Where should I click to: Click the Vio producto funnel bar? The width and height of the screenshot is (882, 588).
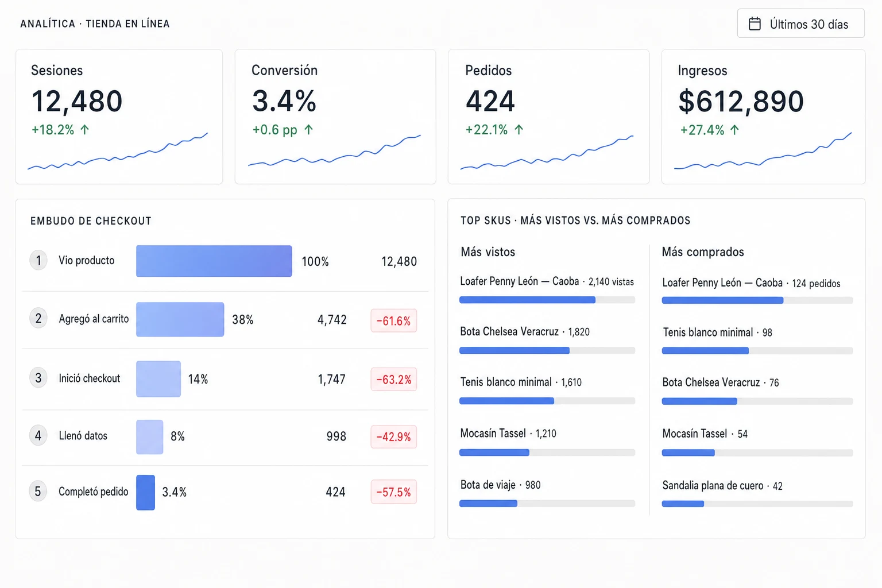[x=214, y=261]
